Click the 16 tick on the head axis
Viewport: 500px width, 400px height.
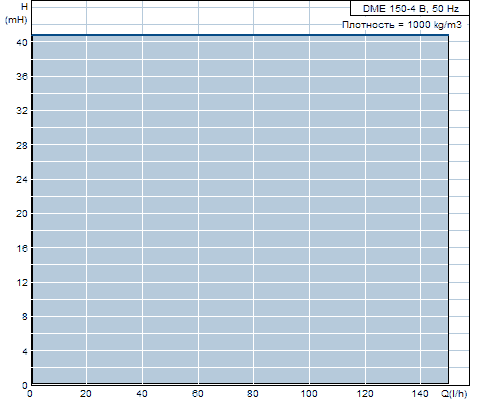22,248
